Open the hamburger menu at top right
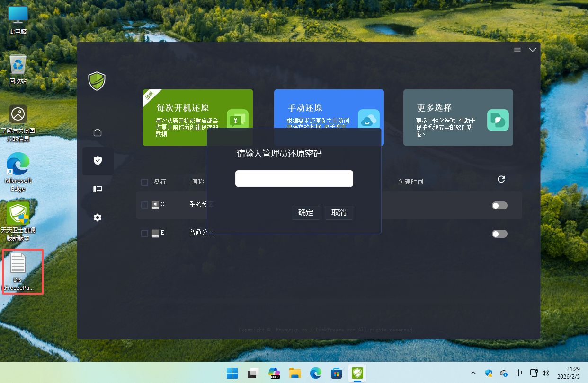 pos(517,50)
